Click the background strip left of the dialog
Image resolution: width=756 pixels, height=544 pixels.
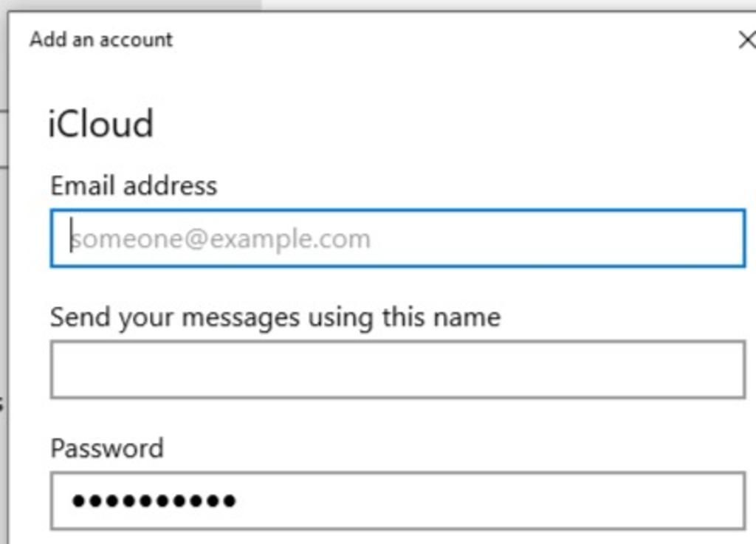(x=3, y=295)
